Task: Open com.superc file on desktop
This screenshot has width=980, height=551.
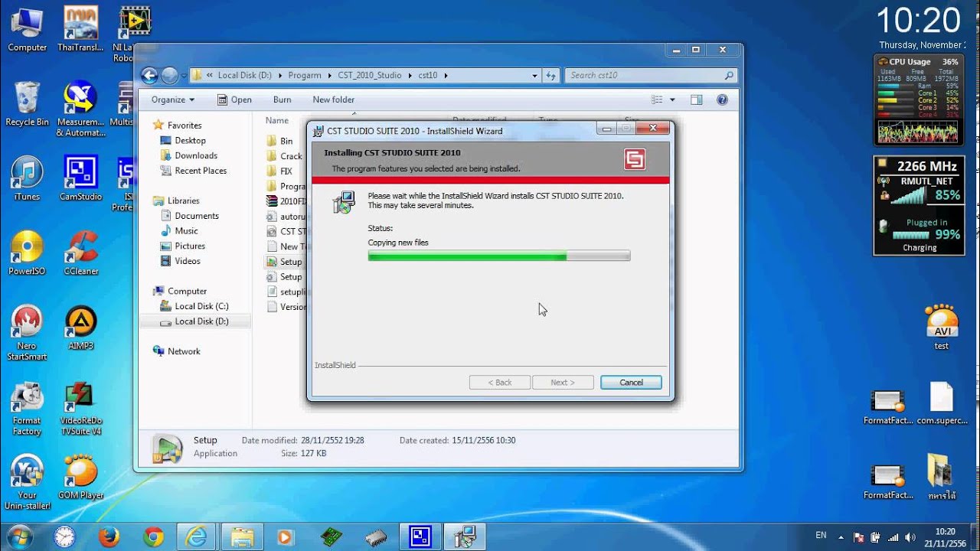Action: pos(941,403)
